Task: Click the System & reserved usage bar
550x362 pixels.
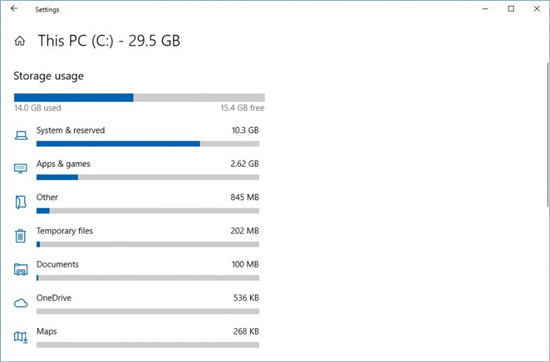Action: (x=148, y=144)
